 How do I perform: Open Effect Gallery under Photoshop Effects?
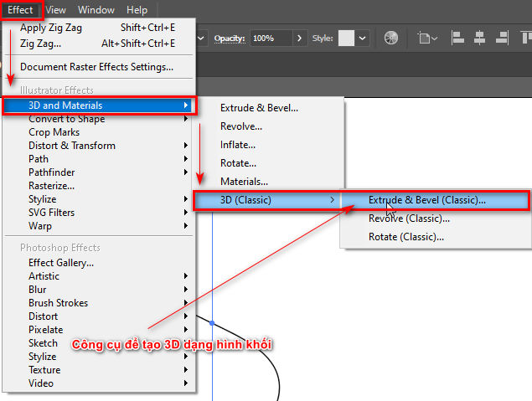click(61, 263)
